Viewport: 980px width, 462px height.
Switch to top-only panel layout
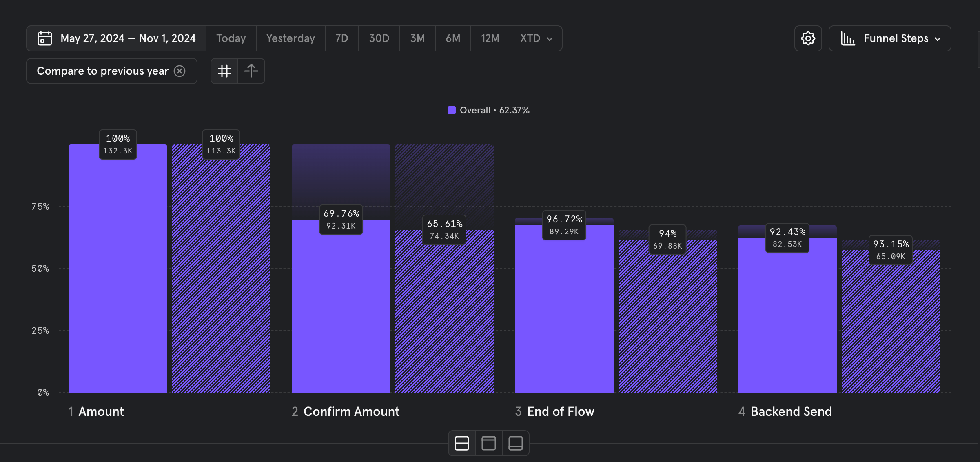click(x=488, y=443)
